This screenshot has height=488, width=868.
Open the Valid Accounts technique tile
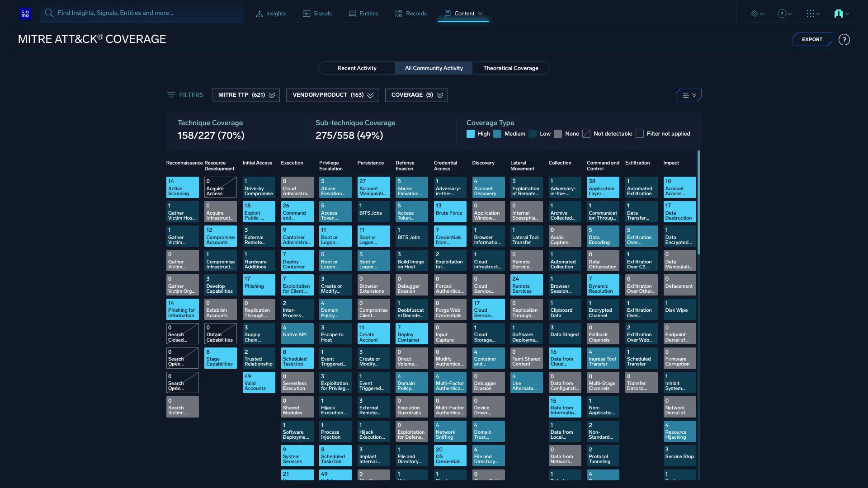259,383
